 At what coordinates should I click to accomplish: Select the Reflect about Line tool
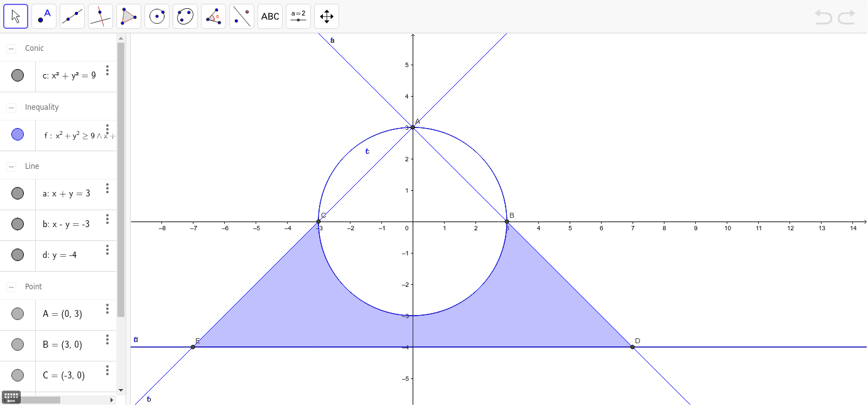pyautogui.click(x=242, y=16)
